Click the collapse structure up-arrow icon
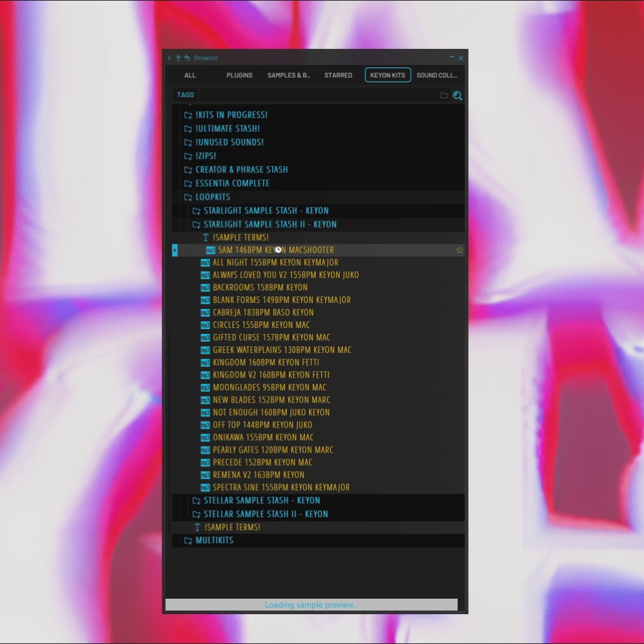This screenshot has width=644, height=644. pyautogui.click(x=178, y=58)
